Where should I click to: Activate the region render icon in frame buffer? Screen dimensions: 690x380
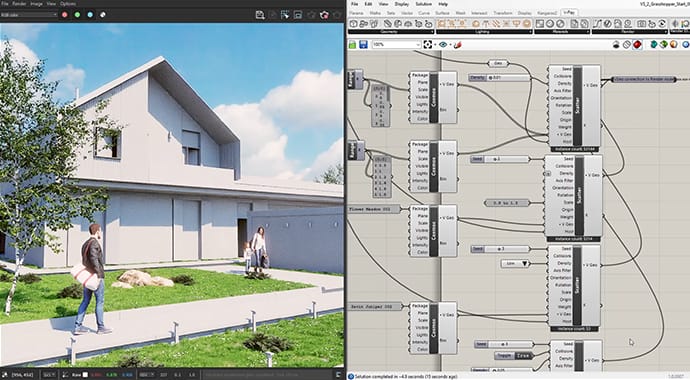click(x=285, y=15)
